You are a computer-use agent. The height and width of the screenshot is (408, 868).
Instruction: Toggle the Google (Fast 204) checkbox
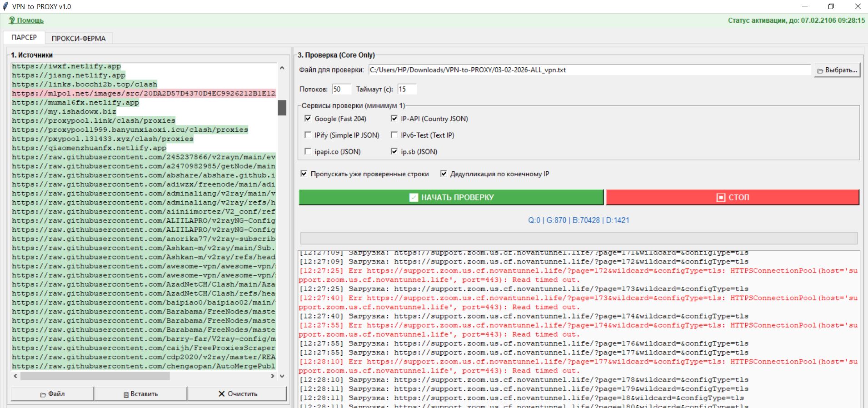[308, 119]
